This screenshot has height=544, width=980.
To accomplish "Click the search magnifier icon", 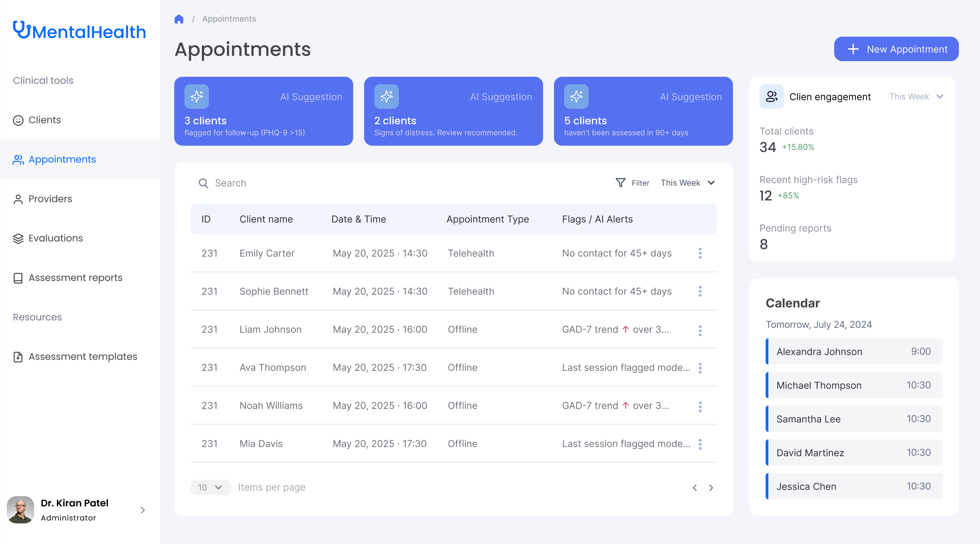I will [203, 183].
